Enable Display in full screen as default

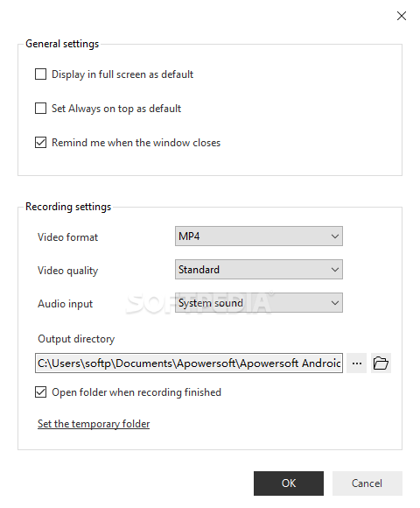(x=40, y=74)
